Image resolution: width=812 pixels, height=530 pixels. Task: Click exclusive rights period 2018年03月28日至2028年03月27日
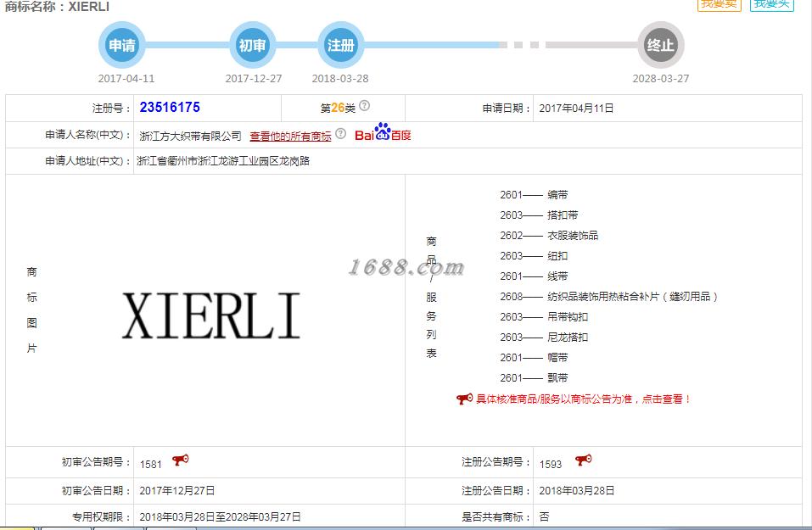[x=220, y=517]
